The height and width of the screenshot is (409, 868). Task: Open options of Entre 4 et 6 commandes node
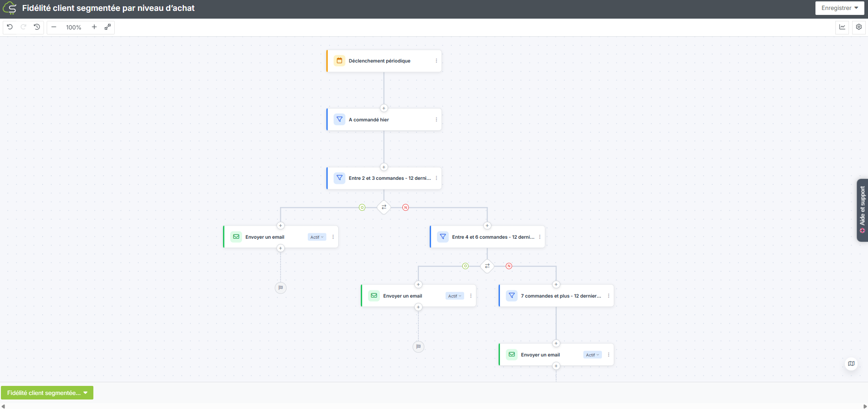pos(540,237)
